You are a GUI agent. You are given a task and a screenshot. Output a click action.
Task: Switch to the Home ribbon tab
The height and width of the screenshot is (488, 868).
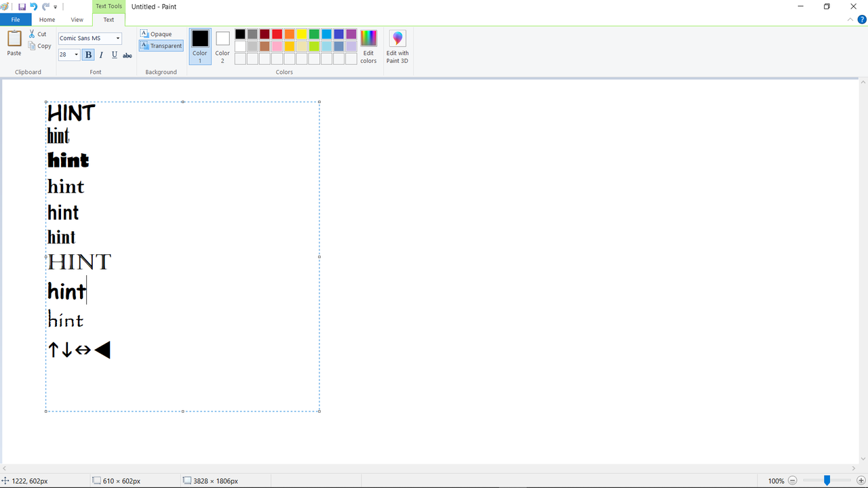(x=47, y=19)
